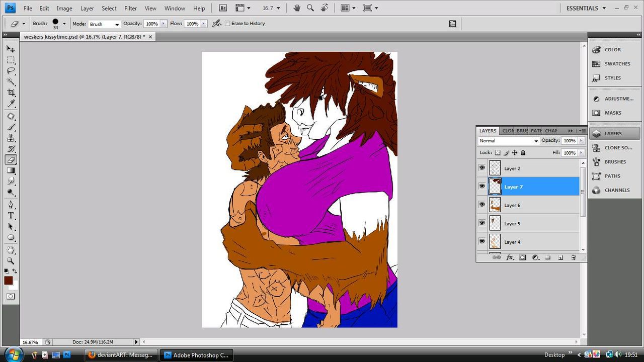Open the File menu
Image resolution: width=644 pixels, height=362 pixels.
pos(28,8)
